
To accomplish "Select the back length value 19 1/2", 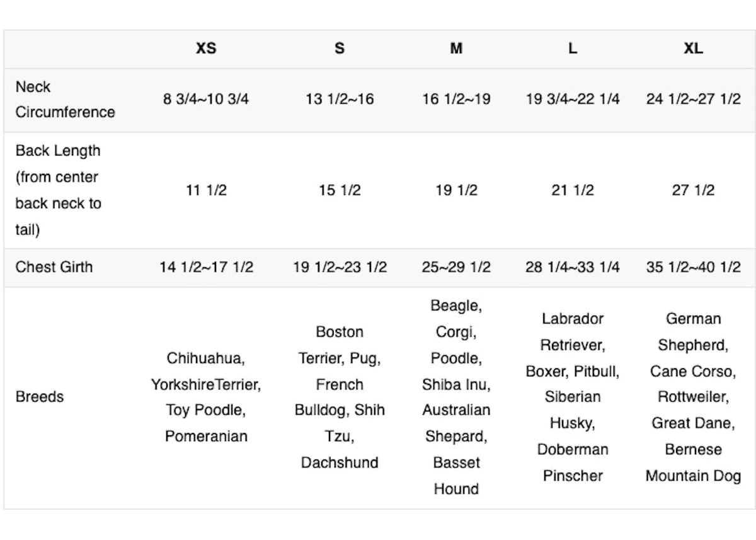I will pyautogui.click(x=456, y=190).
